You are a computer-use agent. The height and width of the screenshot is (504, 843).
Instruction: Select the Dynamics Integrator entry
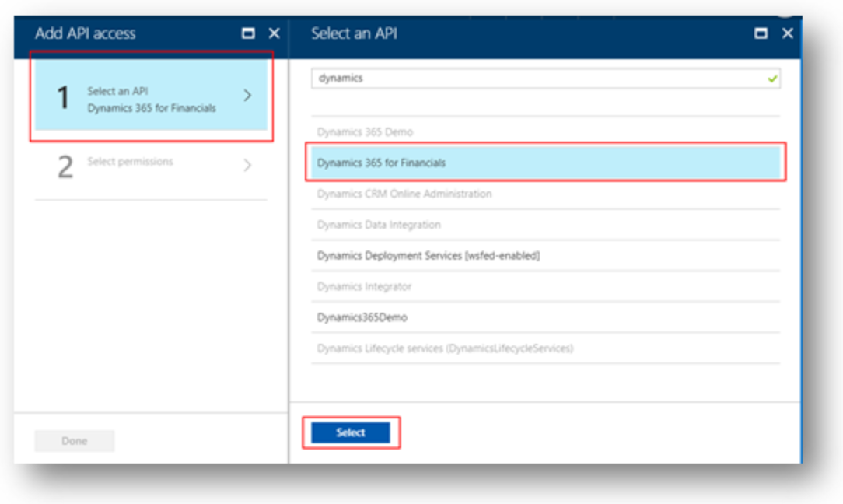[x=546, y=287]
